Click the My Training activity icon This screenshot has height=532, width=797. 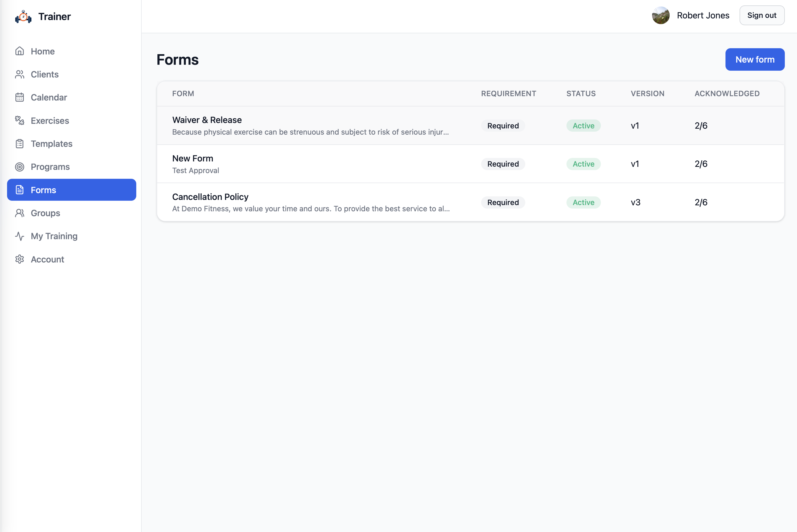(x=20, y=236)
